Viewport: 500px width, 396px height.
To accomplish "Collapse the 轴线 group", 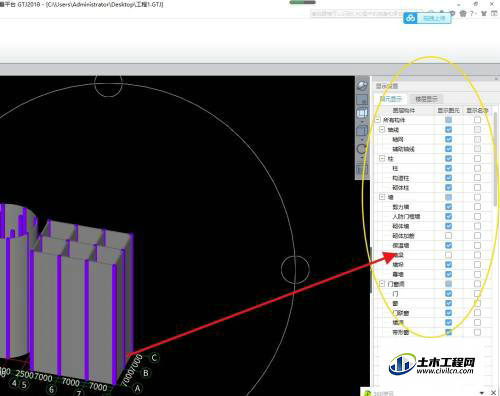I will [382, 129].
